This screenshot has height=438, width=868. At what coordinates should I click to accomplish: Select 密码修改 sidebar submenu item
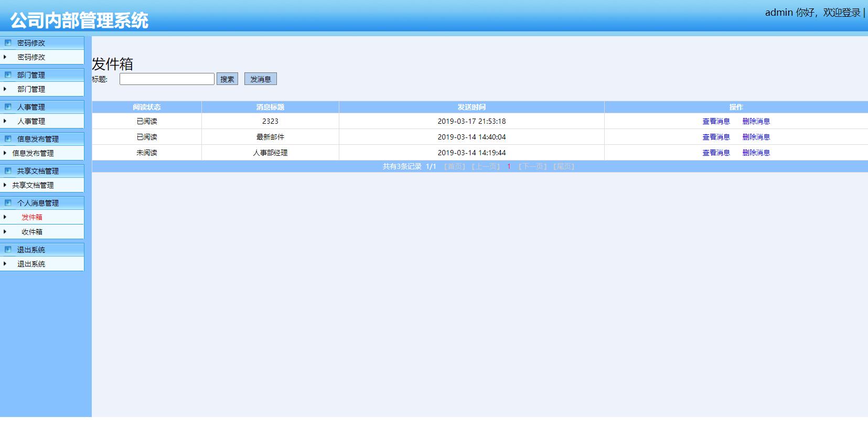31,57
